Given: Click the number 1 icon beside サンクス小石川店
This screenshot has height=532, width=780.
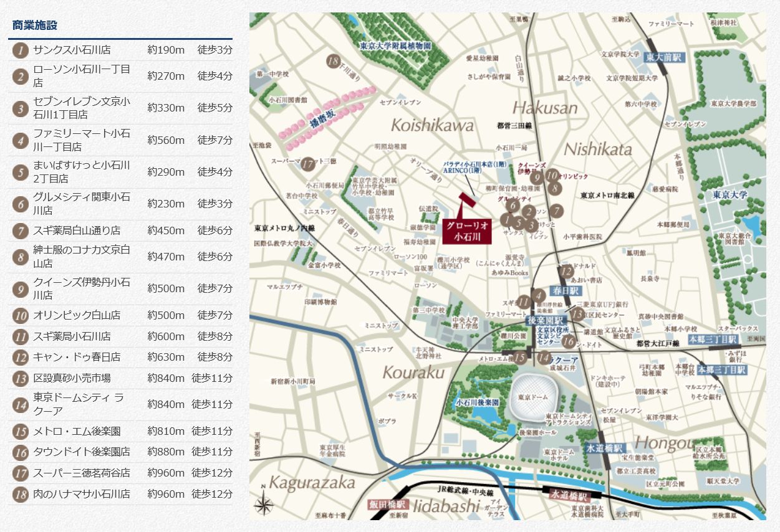Looking at the screenshot, I should click(x=21, y=50).
